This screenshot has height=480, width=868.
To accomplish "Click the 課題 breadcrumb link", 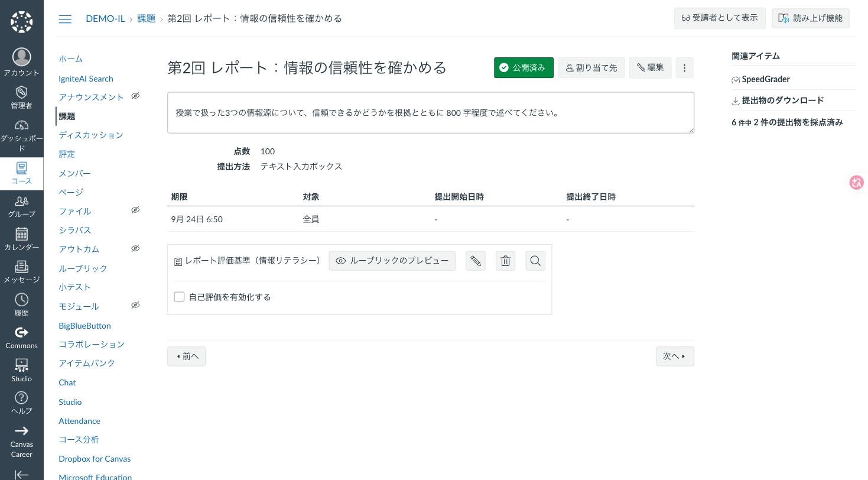I will click(x=147, y=18).
